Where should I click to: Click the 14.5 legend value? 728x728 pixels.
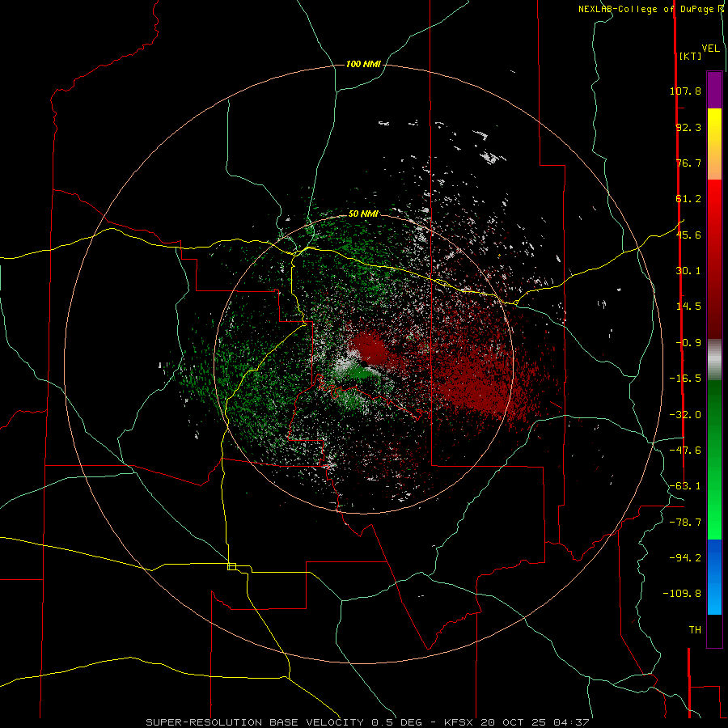(688, 307)
